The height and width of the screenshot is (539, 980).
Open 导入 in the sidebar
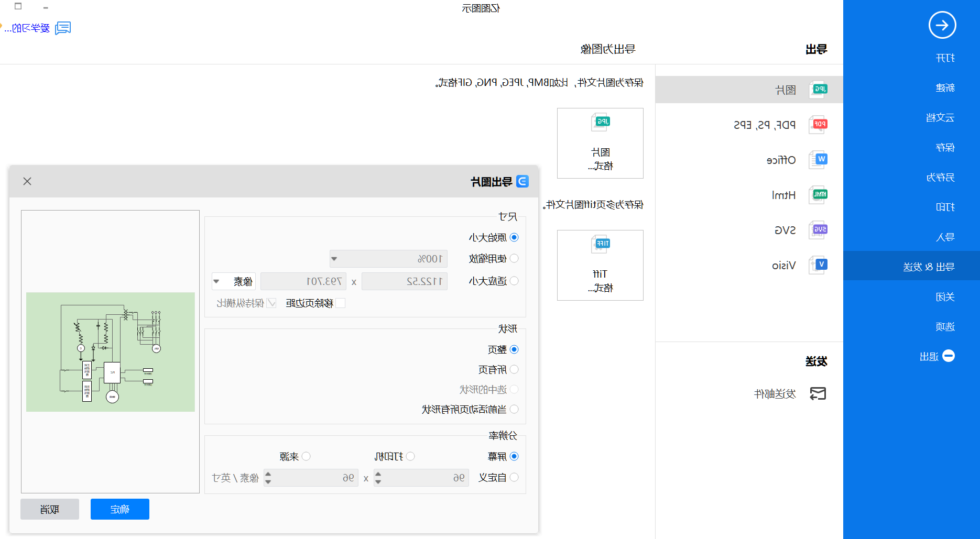[945, 237]
